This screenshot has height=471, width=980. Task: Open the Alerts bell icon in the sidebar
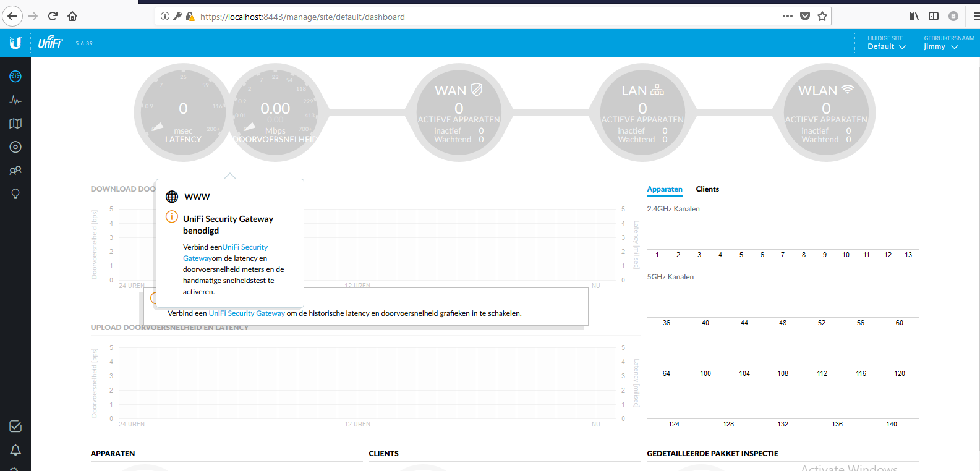point(15,450)
